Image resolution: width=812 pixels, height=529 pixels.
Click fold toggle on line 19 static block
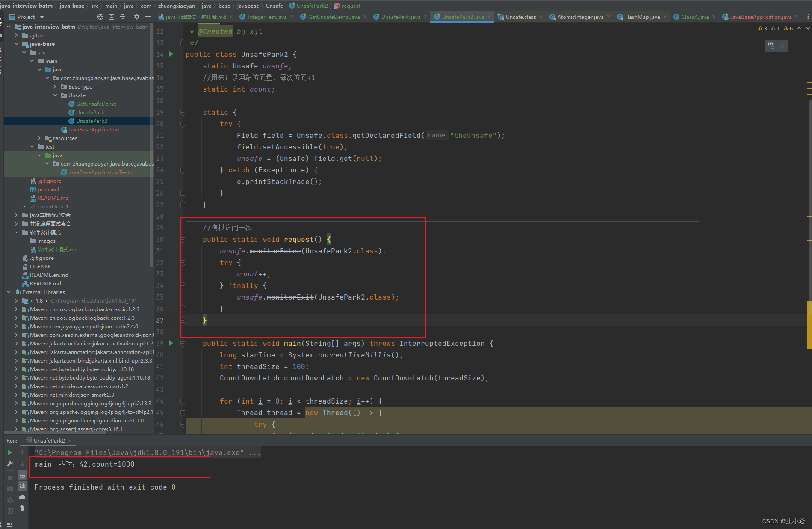(x=183, y=113)
